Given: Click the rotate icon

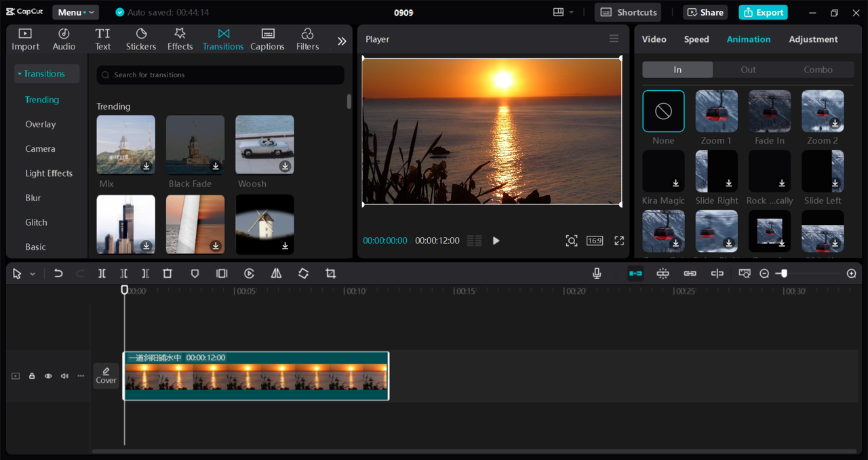Looking at the screenshot, I should pyautogui.click(x=303, y=274).
